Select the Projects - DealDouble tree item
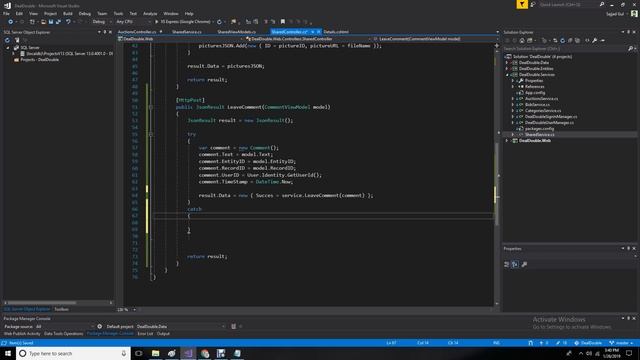 39,60
